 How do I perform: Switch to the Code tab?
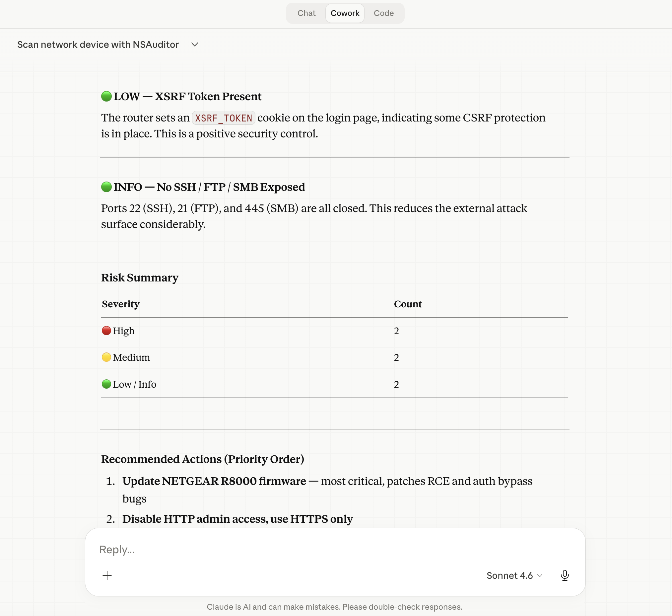pos(384,13)
